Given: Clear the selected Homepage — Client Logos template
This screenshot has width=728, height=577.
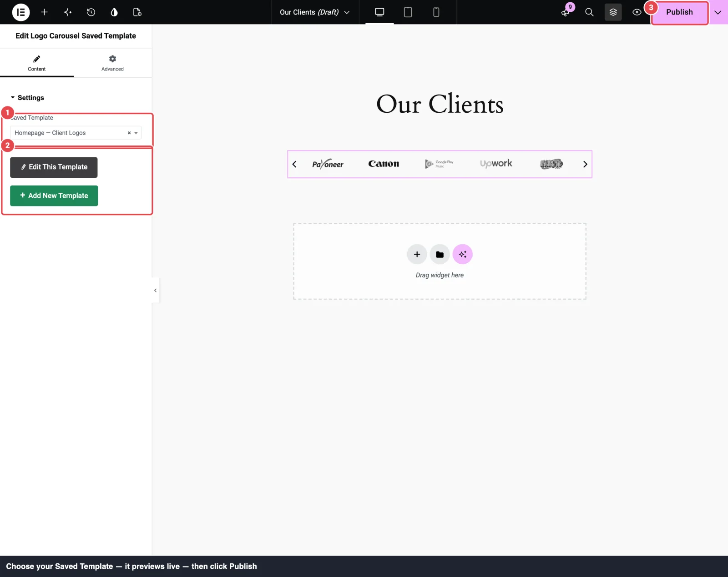Looking at the screenshot, I should coord(129,133).
